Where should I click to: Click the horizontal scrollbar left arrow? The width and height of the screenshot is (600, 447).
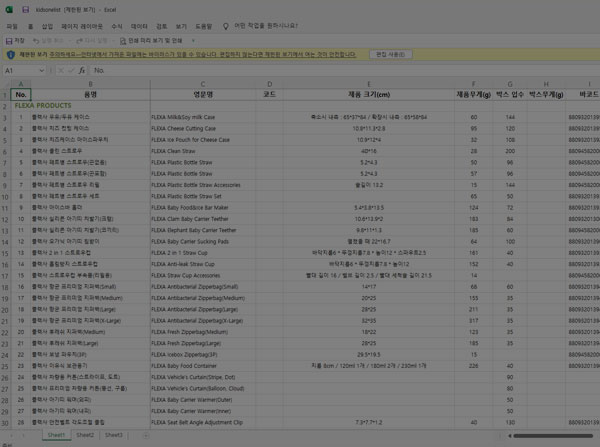point(509,436)
